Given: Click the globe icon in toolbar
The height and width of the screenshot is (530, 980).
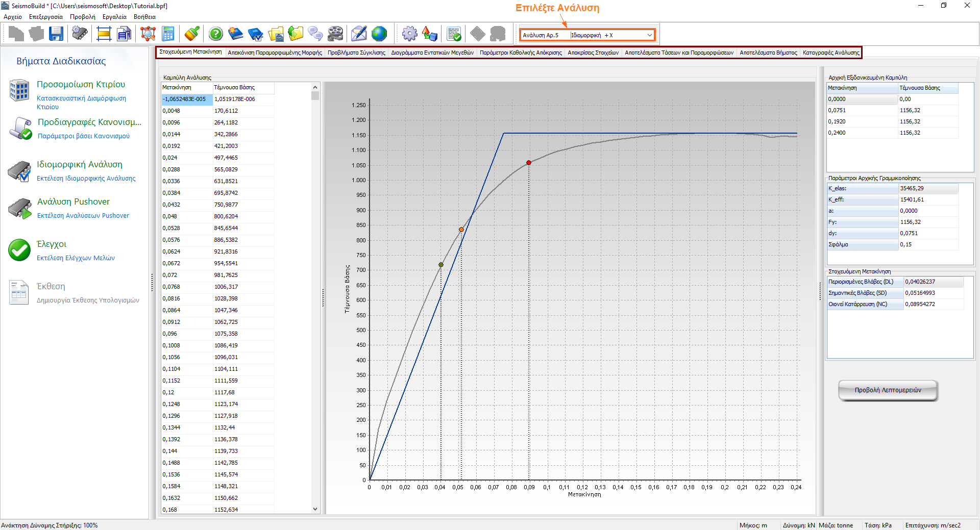Looking at the screenshot, I should 379,34.
